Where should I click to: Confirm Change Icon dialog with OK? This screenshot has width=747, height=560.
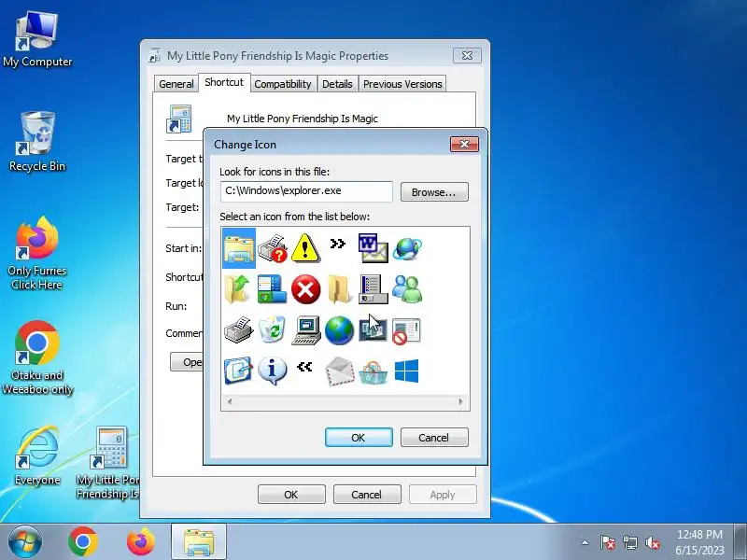[x=359, y=437]
